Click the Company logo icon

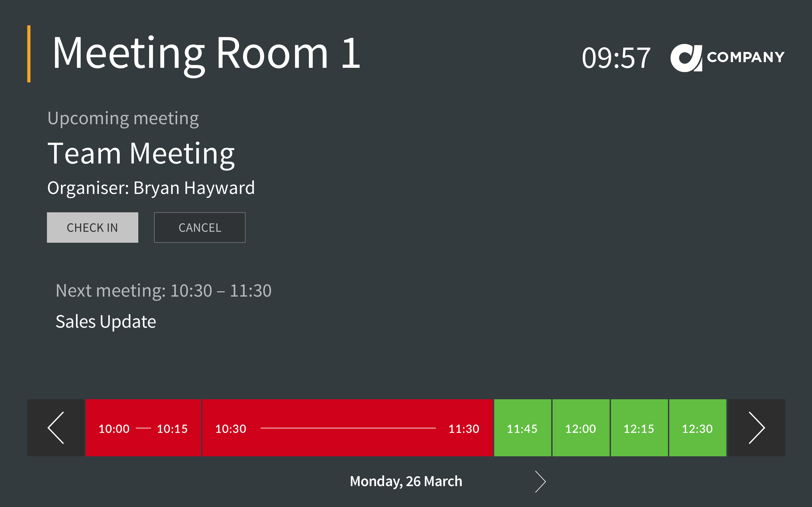686,58
